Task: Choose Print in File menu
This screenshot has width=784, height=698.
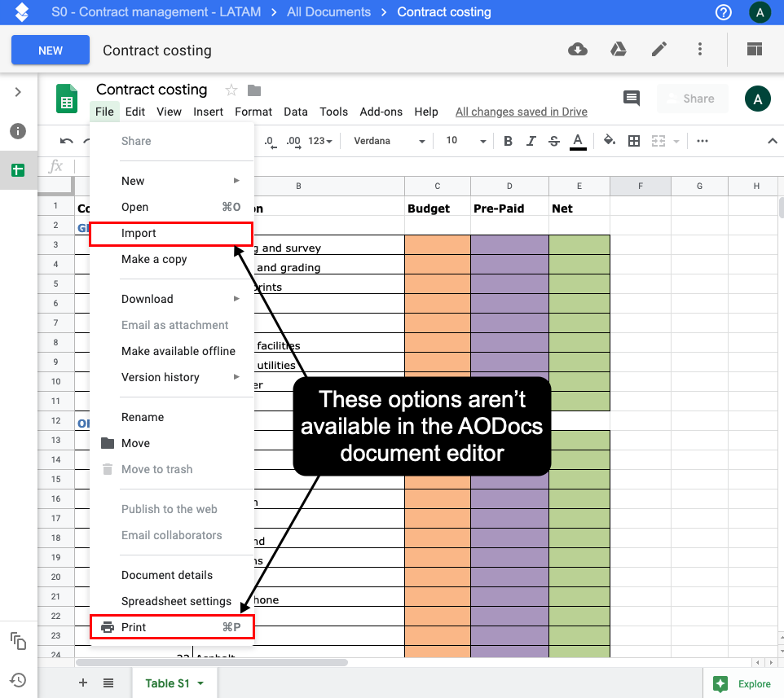Action: point(172,627)
